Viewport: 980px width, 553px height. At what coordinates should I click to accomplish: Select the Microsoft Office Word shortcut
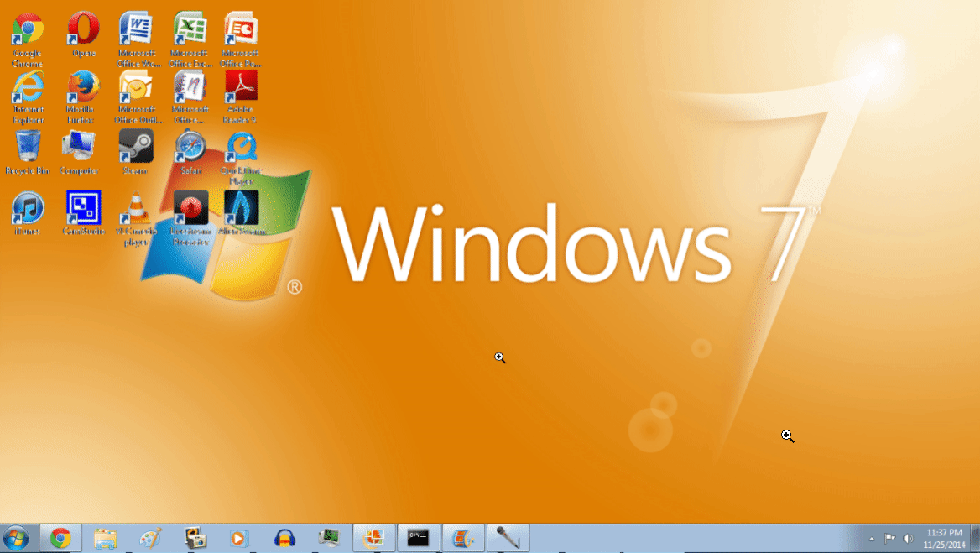point(138,39)
